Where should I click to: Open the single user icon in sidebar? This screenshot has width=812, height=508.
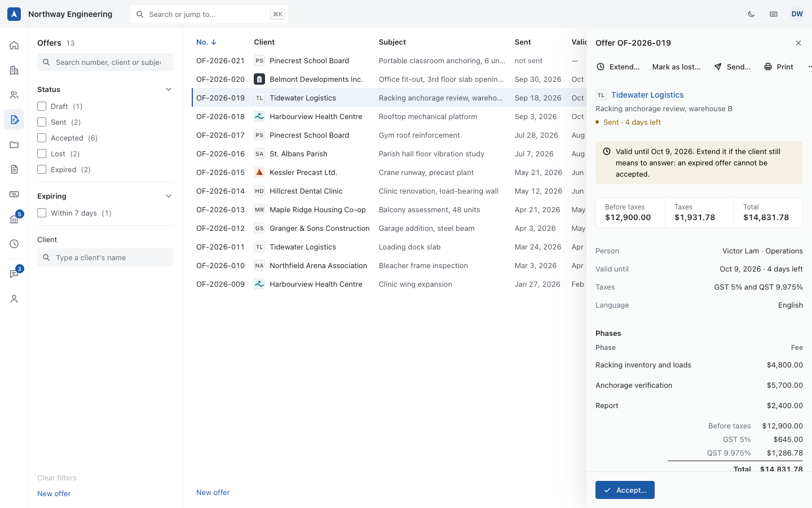pyautogui.click(x=14, y=299)
